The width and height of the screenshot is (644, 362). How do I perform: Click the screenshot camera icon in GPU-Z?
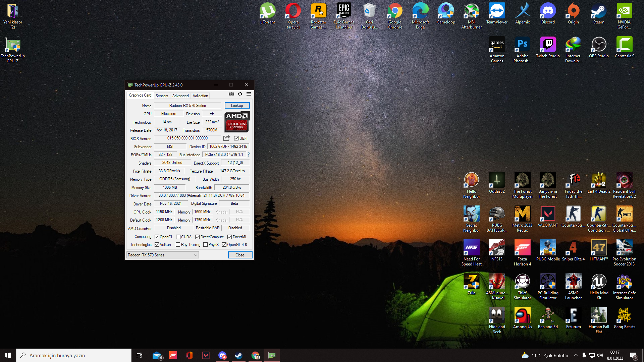coord(231,94)
